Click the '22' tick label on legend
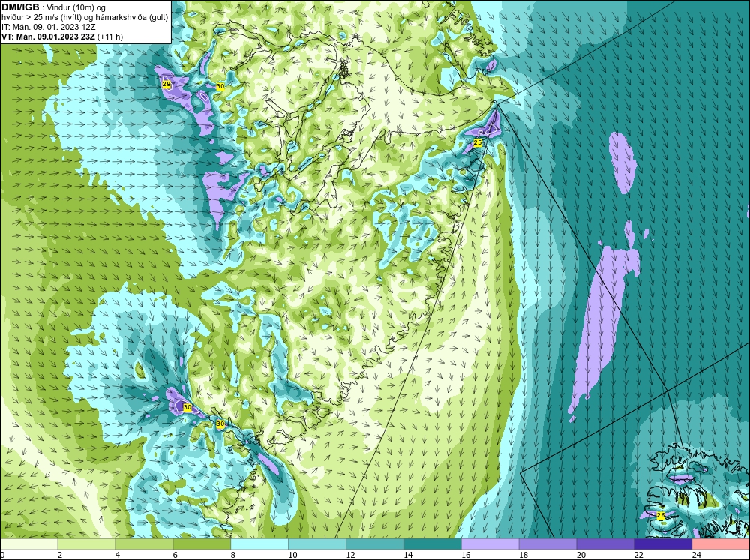750x560 pixels. (x=639, y=555)
